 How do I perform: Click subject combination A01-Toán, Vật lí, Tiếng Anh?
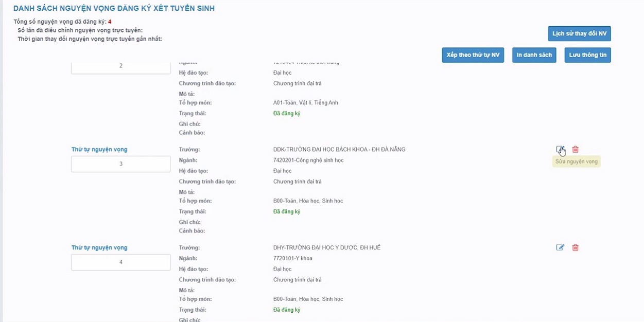[306, 103]
